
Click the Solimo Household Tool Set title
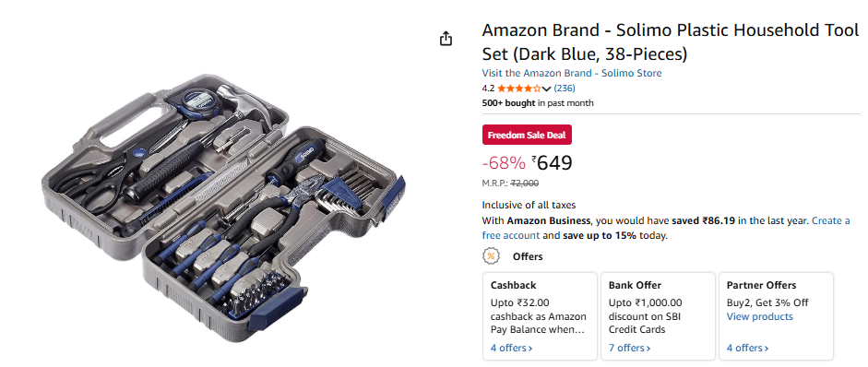click(670, 42)
